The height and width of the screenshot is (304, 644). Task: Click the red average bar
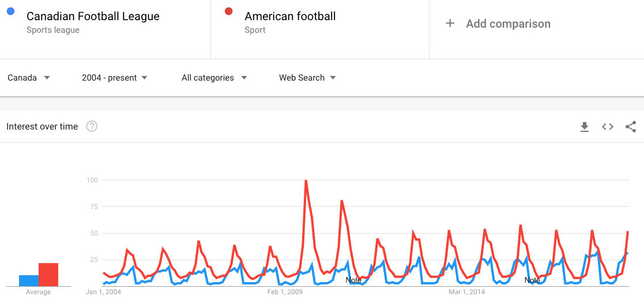(x=48, y=275)
